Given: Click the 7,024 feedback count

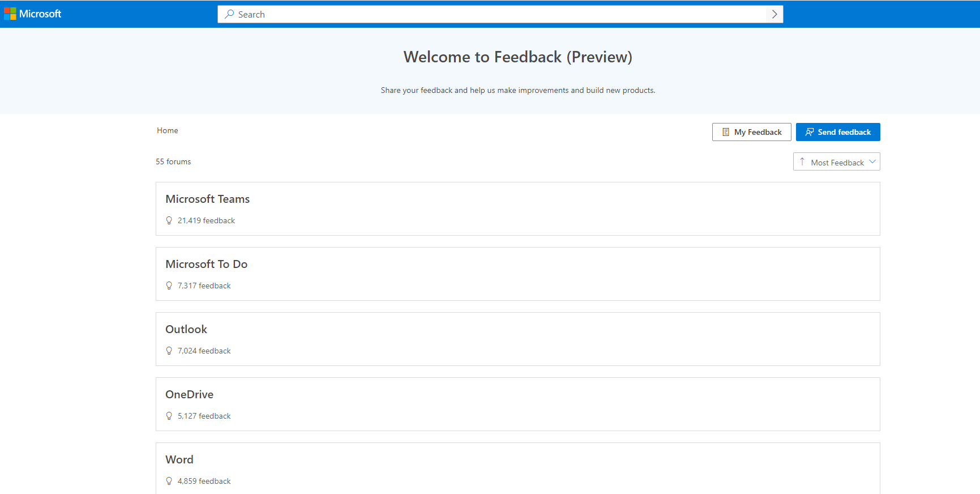Looking at the screenshot, I should click(204, 351).
